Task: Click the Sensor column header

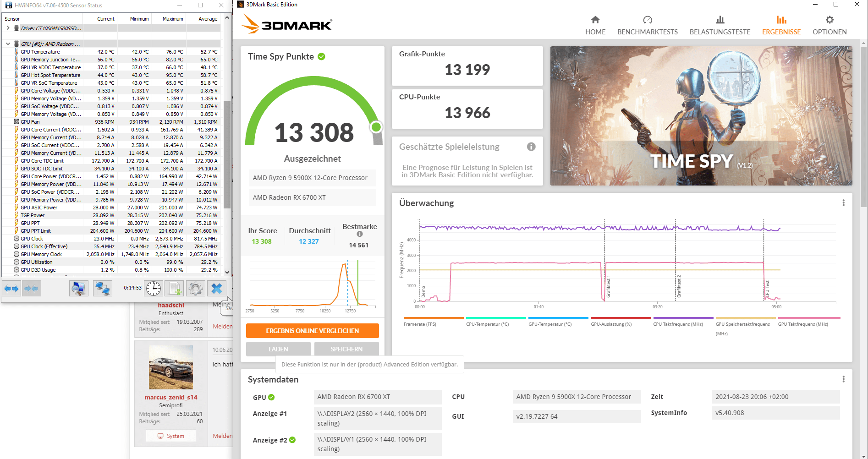Action: pos(43,19)
